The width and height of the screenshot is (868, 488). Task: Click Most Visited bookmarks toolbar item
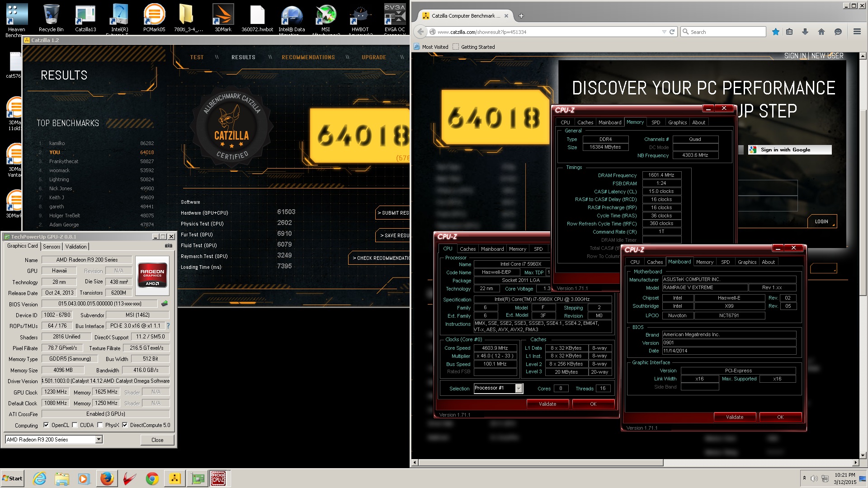pyautogui.click(x=431, y=47)
